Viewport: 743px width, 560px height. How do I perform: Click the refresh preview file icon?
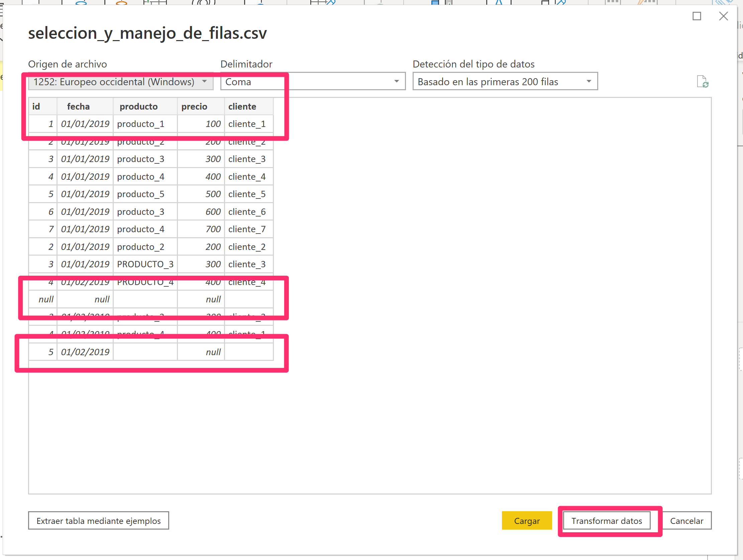[702, 82]
